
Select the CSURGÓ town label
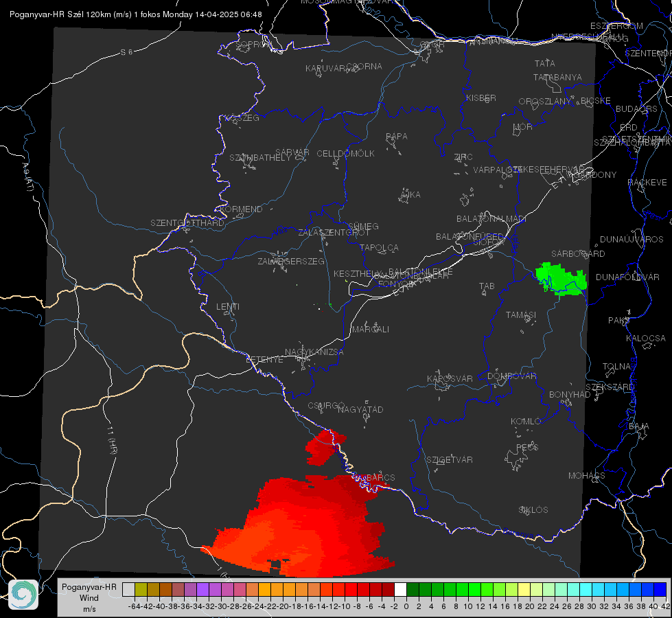coord(327,406)
